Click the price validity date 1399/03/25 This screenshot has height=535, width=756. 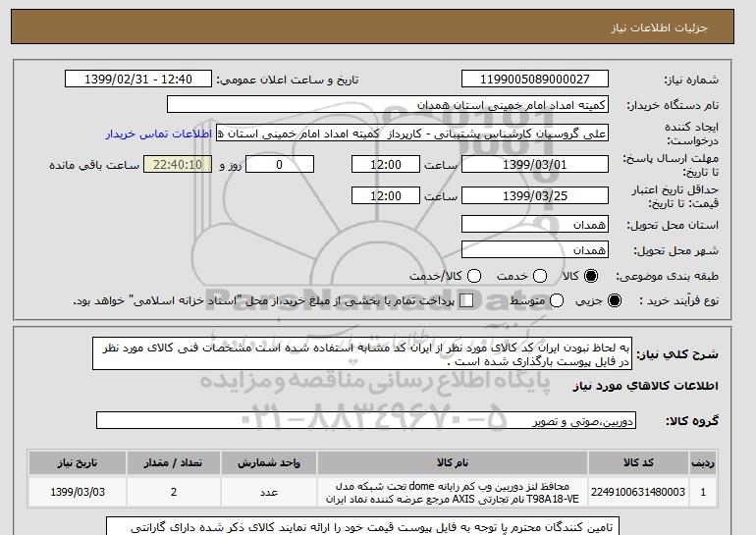coord(535,195)
